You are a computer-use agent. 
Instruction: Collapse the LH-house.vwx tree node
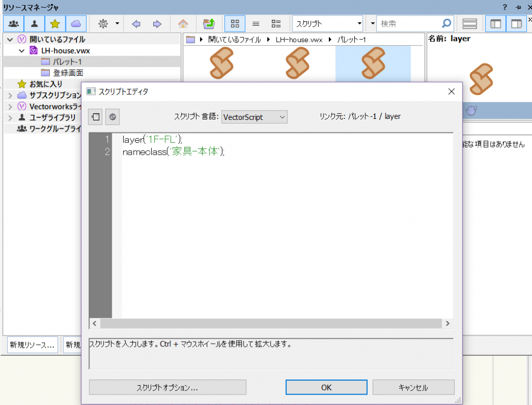[x=22, y=50]
